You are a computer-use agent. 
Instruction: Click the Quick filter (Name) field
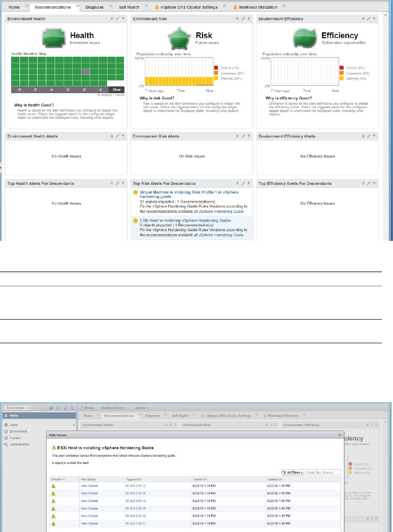323,472
